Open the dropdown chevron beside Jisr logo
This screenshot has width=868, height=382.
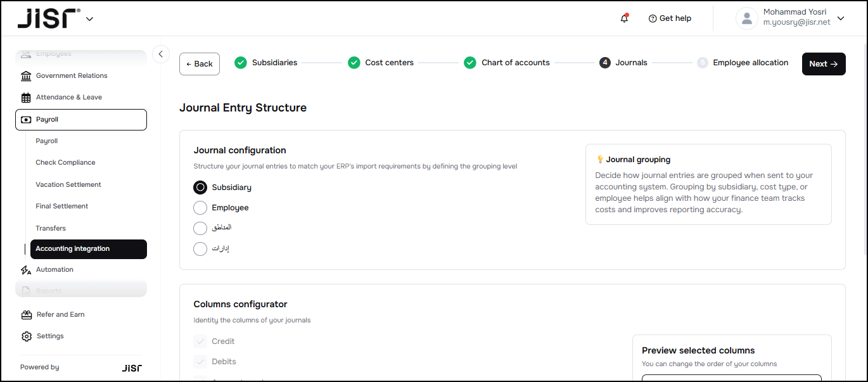click(x=89, y=19)
